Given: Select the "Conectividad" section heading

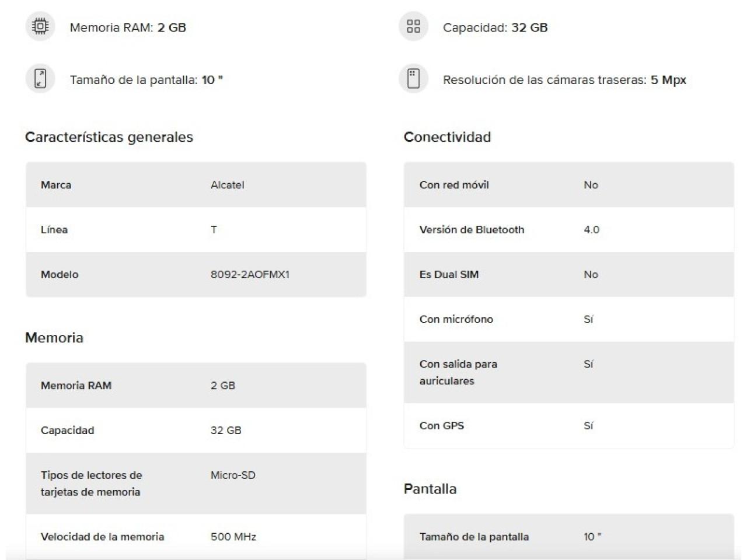Looking at the screenshot, I should click(447, 137).
